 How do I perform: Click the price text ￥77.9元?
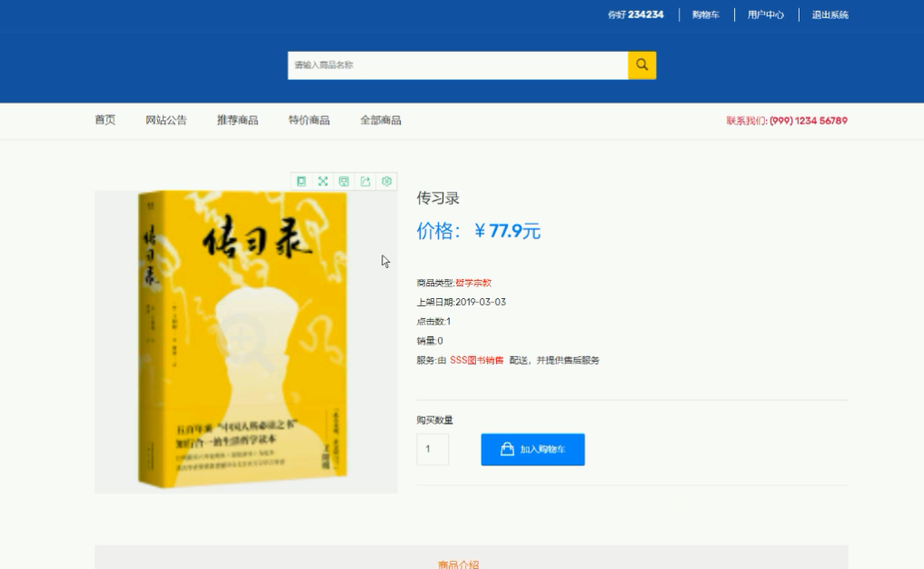[x=507, y=231]
